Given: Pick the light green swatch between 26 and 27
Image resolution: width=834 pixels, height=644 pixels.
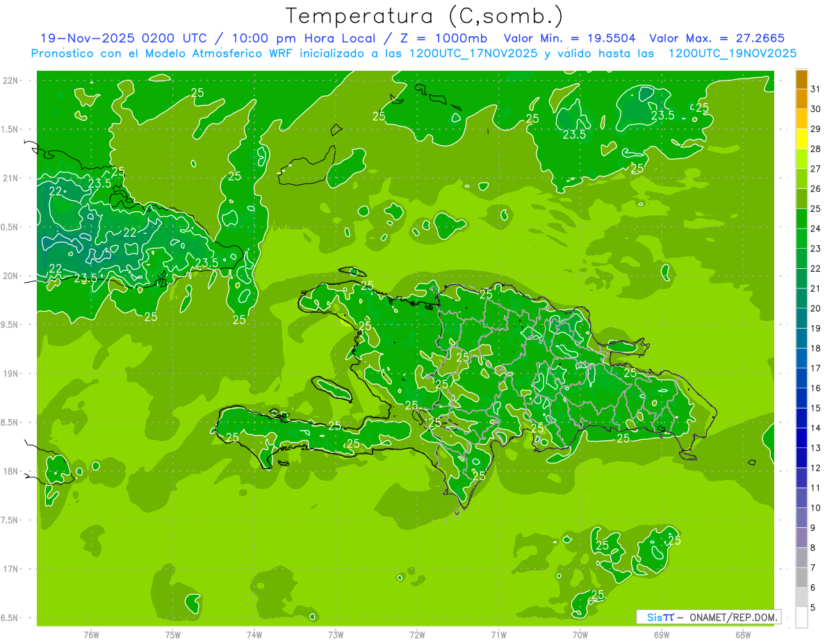Looking at the screenshot, I should coord(801,179).
